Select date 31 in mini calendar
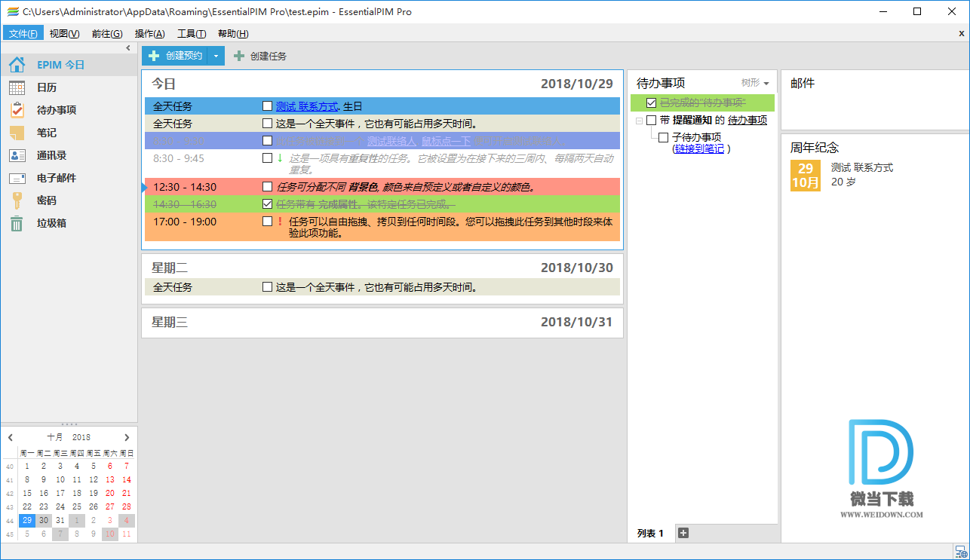The height and width of the screenshot is (560, 970). point(60,520)
